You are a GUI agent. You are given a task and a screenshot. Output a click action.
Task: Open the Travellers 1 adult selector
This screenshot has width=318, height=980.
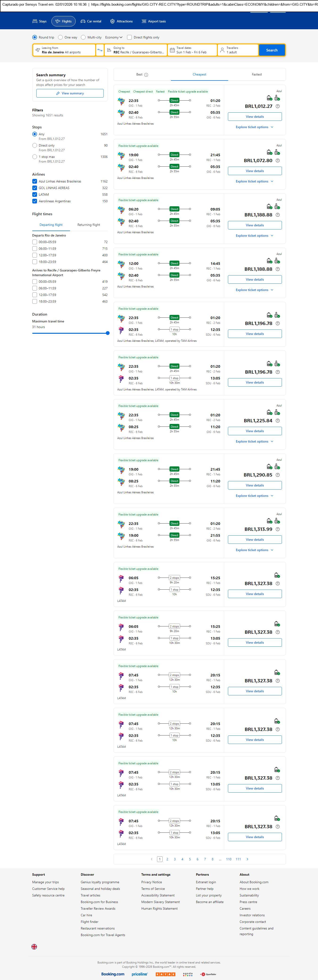coord(238,50)
